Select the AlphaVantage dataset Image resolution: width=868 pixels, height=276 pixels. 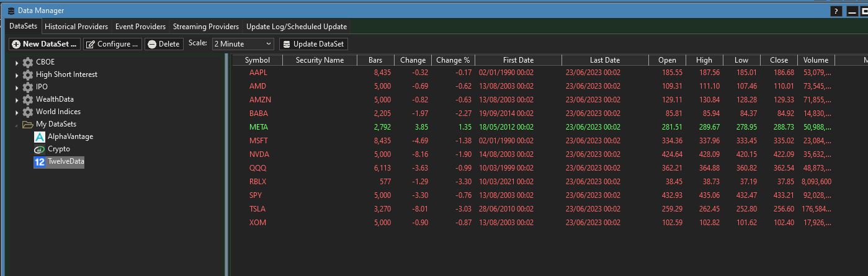pos(70,136)
